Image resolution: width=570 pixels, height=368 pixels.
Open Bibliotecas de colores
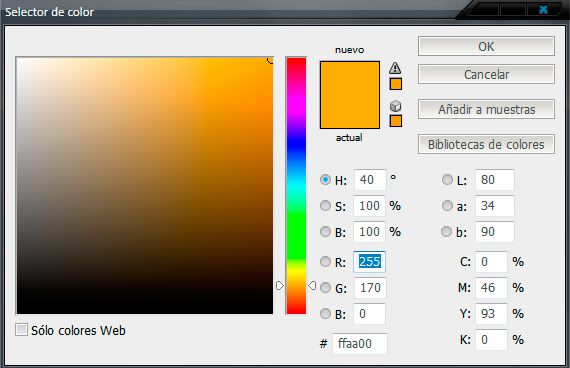[486, 144]
